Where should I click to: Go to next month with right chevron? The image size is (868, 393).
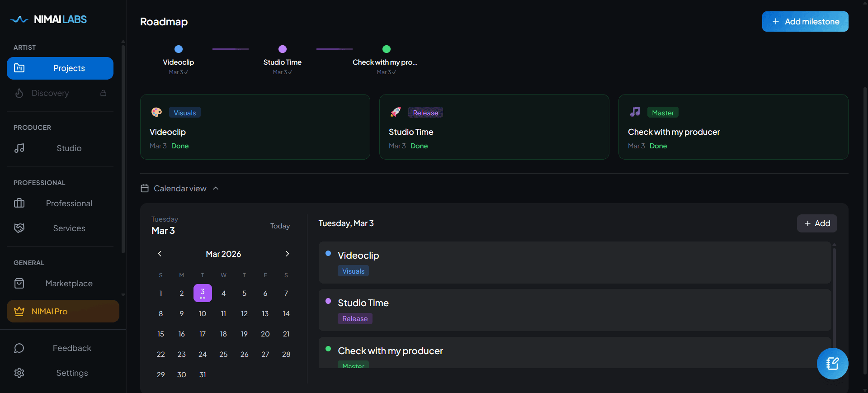pos(287,254)
